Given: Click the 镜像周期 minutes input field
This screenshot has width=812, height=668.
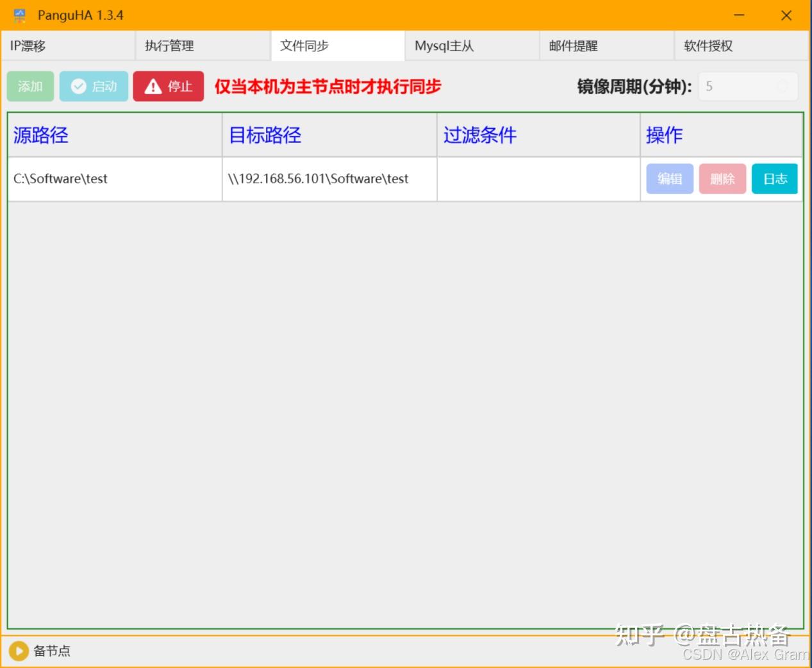Looking at the screenshot, I should 737,86.
